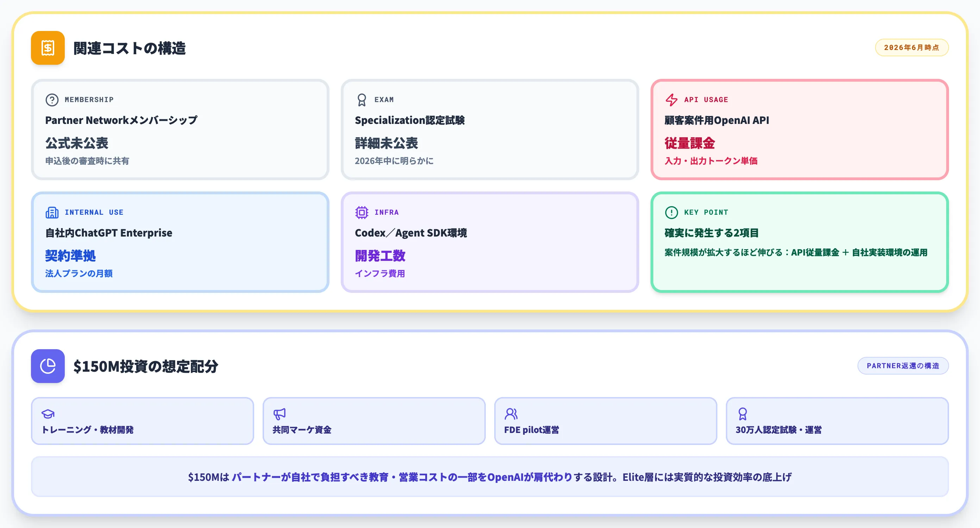Click the EXAM category label
Image resolution: width=980 pixels, height=528 pixels.
pos(384,100)
